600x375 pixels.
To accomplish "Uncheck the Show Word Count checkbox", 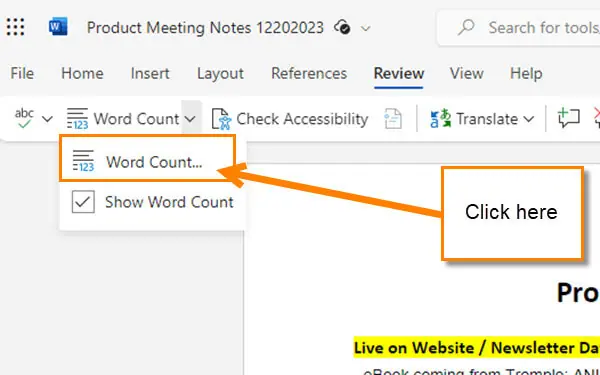I will click(83, 202).
